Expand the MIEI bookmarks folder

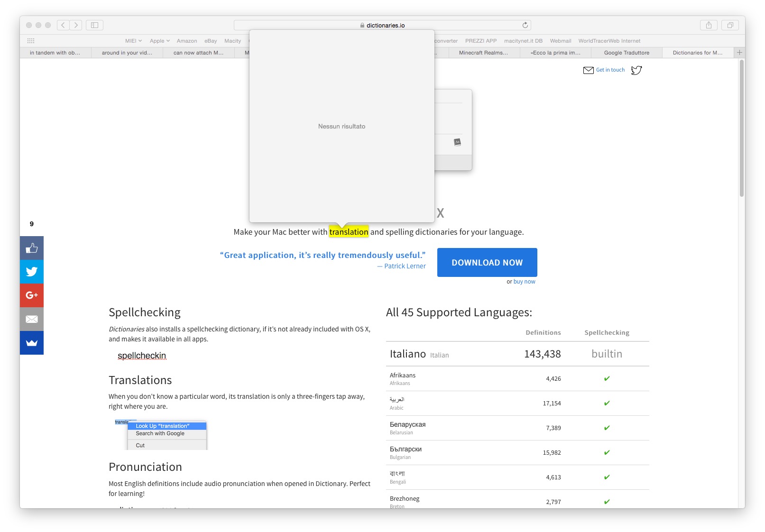[133, 41]
